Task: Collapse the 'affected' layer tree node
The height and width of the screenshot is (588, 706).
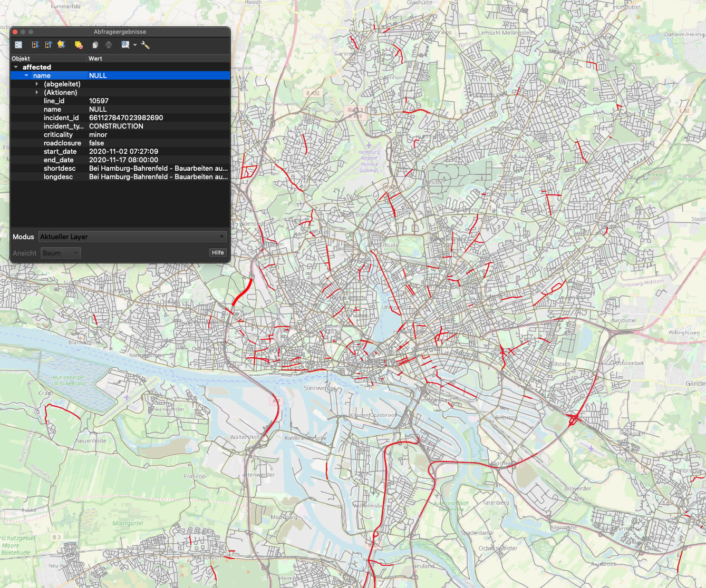Action: click(x=16, y=67)
